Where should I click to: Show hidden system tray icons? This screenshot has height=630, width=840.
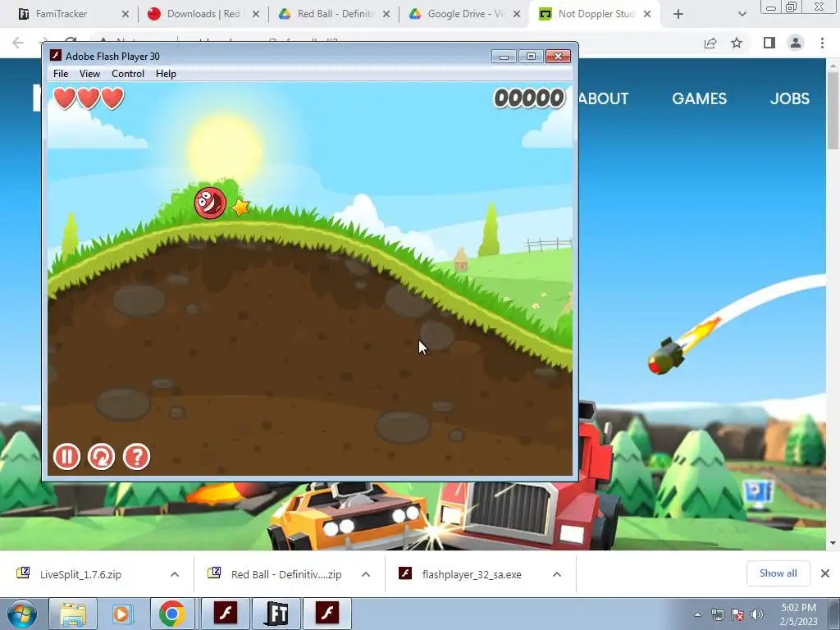click(697, 615)
